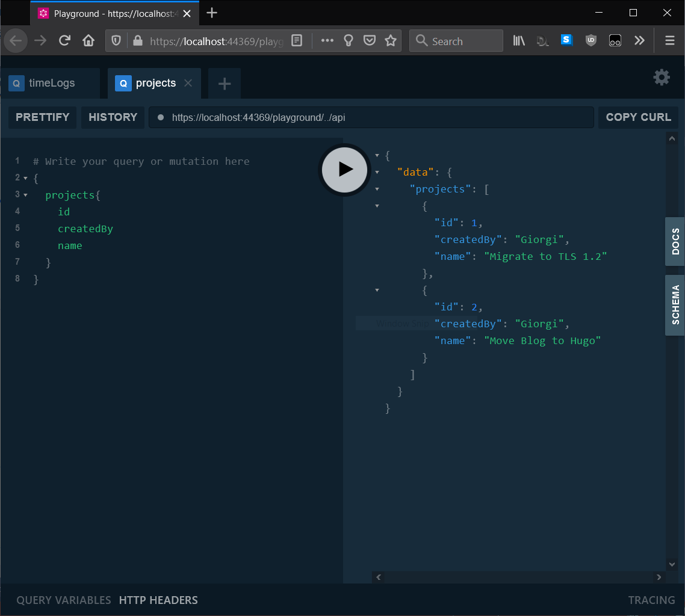Bookmark this page with star icon
The width and height of the screenshot is (685, 616).
coord(391,41)
